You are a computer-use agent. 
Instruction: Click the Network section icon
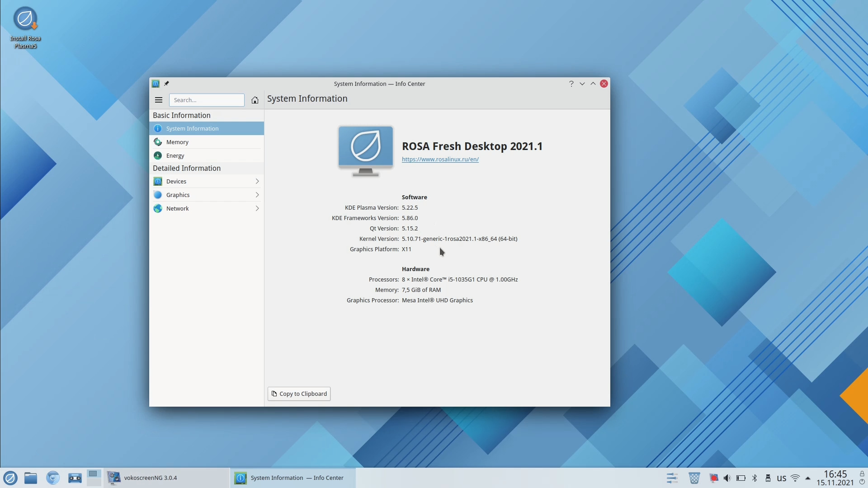click(x=157, y=208)
